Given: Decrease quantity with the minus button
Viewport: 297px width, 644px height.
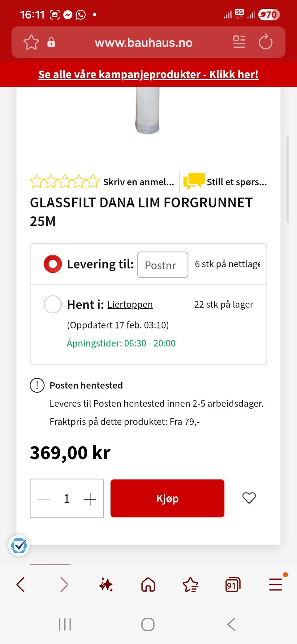Looking at the screenshot, I should pos(44,499).
